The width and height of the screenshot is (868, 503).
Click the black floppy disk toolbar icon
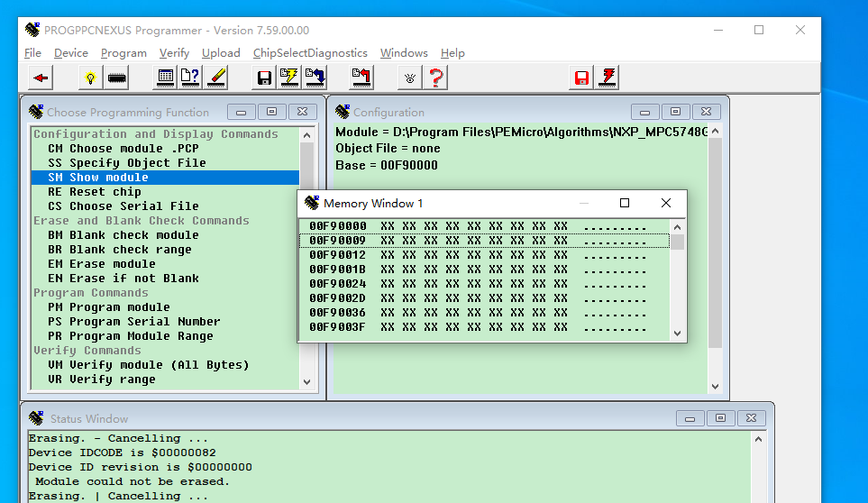point(264,78)
